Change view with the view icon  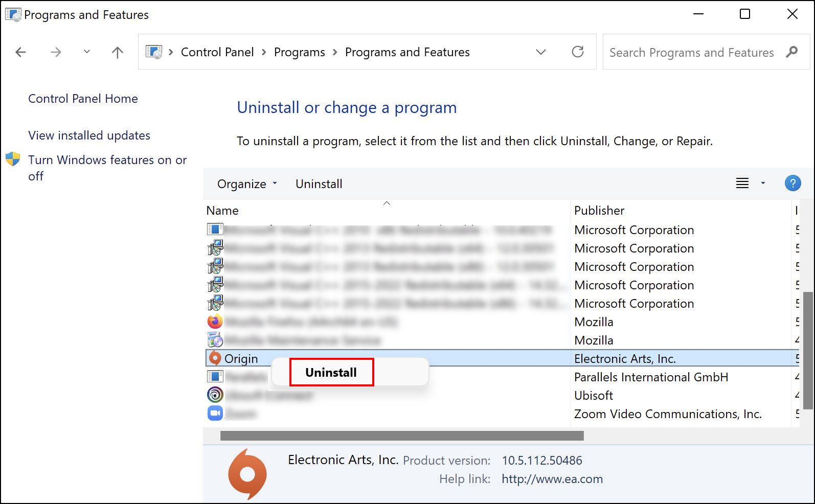(x=742, y=183)
